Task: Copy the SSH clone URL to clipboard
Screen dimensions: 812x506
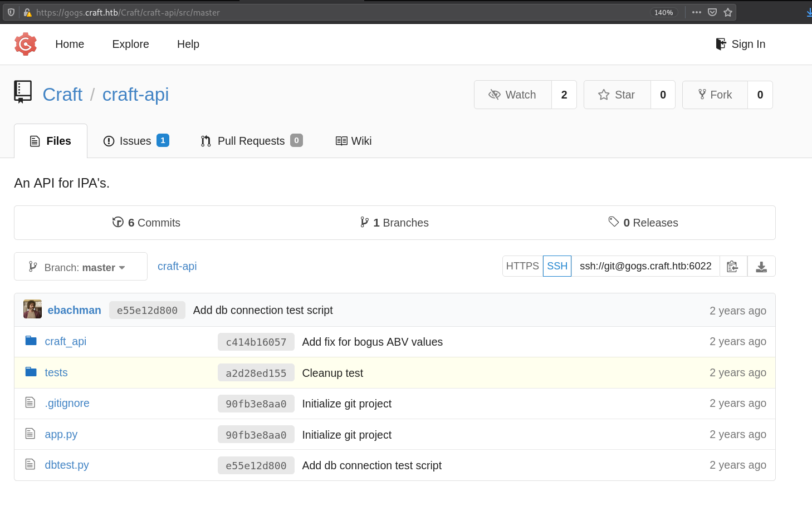Action: click(x=733, y=267)
